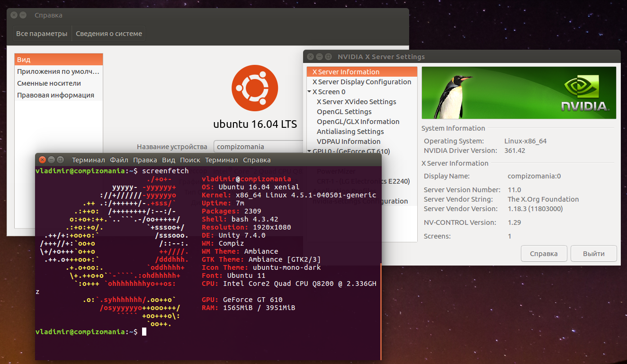Click the 'System Information' section heading

click(453, 128)
